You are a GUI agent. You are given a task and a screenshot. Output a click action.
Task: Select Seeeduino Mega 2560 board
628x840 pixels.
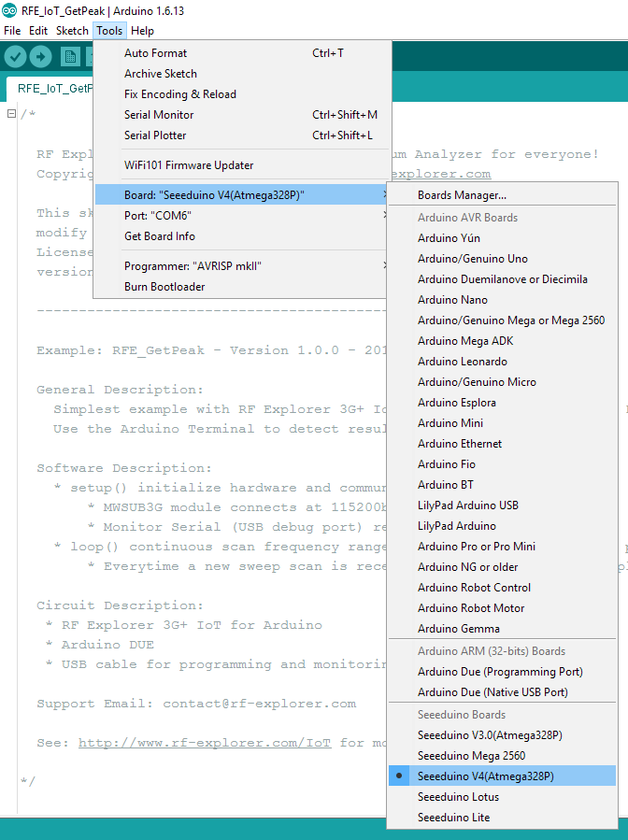coord(502,756)
